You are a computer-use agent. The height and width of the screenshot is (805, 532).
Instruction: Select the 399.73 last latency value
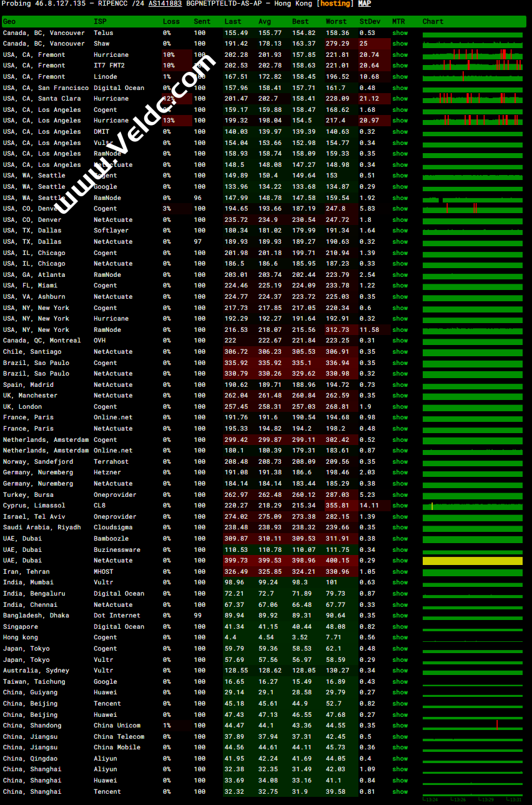236,561
